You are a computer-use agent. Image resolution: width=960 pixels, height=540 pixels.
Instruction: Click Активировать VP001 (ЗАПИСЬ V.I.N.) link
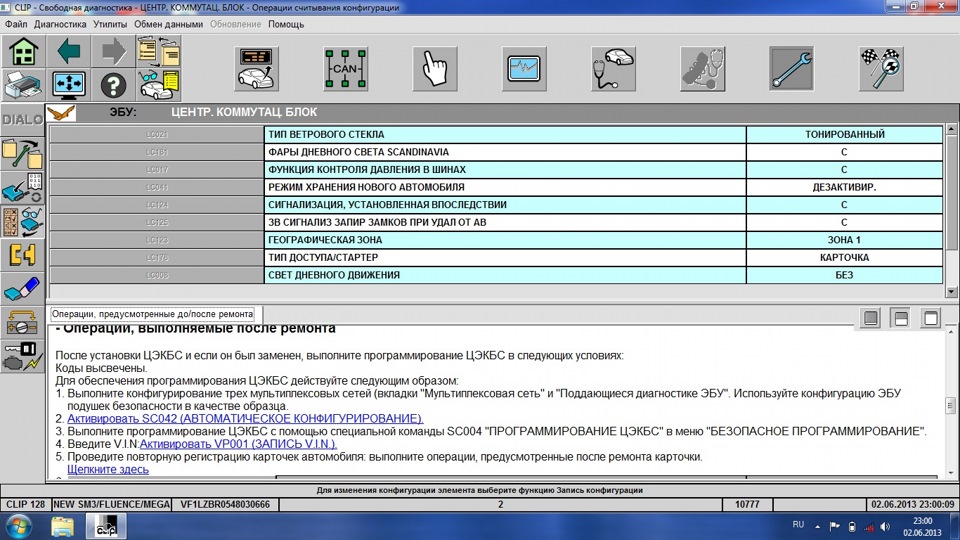pyautogui.click(x=238, y=444)
